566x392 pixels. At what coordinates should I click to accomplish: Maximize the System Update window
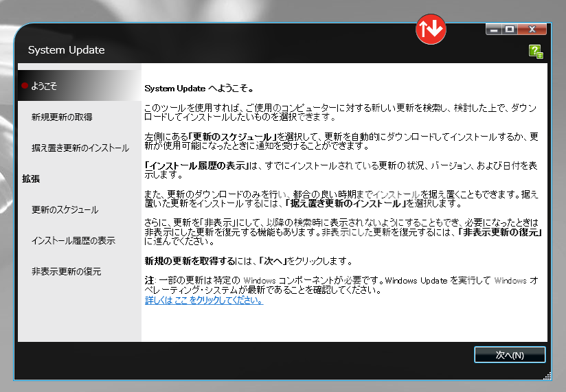coord(510,30)
